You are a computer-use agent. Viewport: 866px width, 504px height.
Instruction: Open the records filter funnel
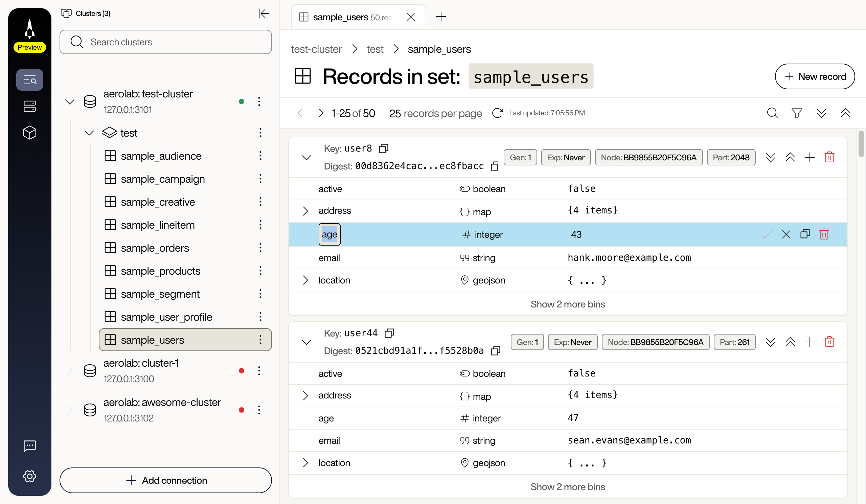tap(797, 113)
